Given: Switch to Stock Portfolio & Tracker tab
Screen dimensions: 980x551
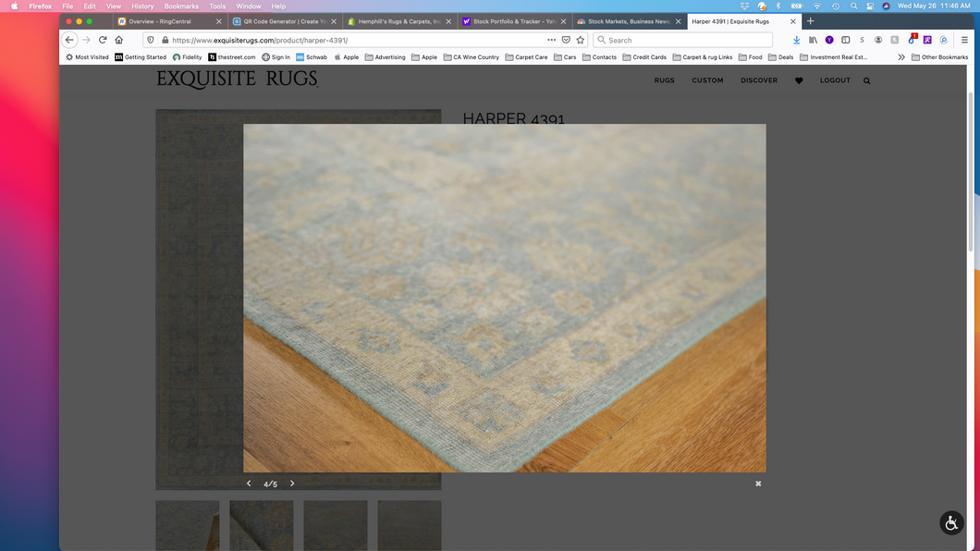Looking at the screenshot, I should (514, 21).
